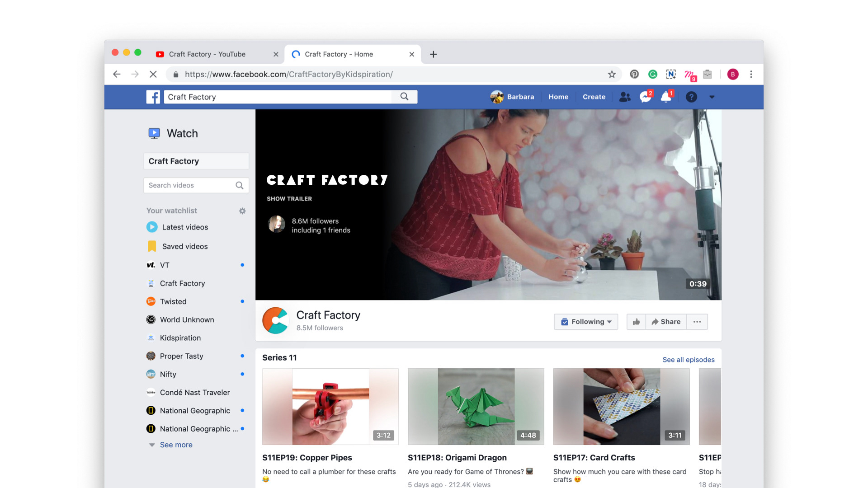The width and height of the screenshot is (868, 488).
Task: Go to Home in Facebook navbar
Action: click(x=558, y=97)
